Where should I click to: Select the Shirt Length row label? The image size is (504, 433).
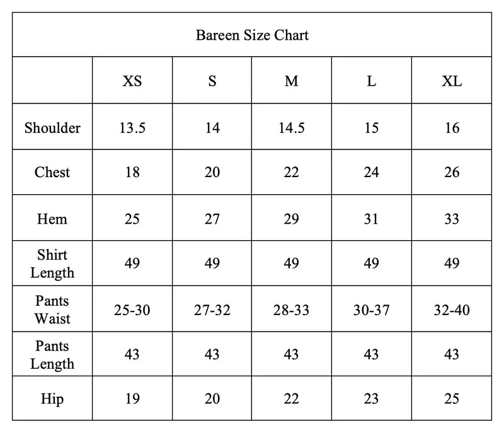[x=52, y=263]
